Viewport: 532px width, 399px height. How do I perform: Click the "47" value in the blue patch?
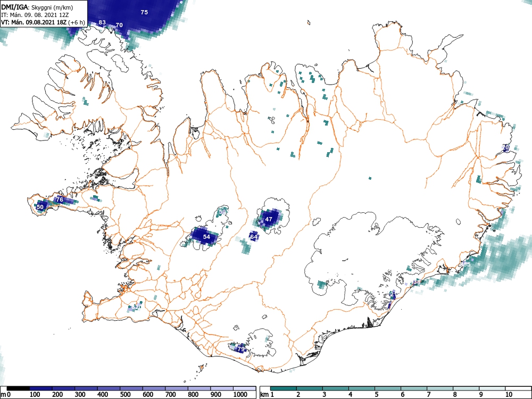pos(269,219)
